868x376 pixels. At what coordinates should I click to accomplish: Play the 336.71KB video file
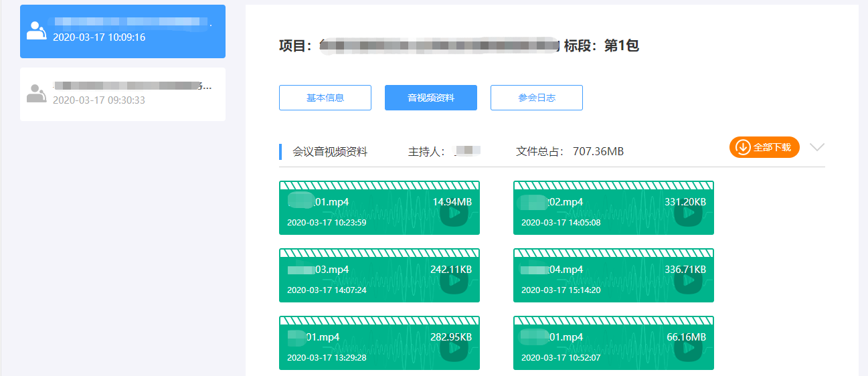(x=689, y=281)
